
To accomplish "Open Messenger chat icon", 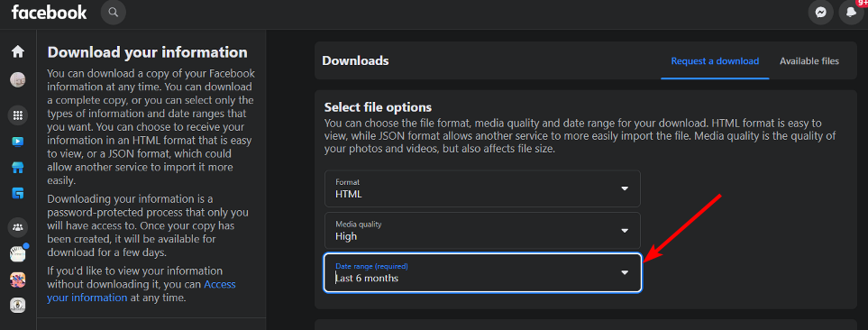I will [x=821, y=13].
